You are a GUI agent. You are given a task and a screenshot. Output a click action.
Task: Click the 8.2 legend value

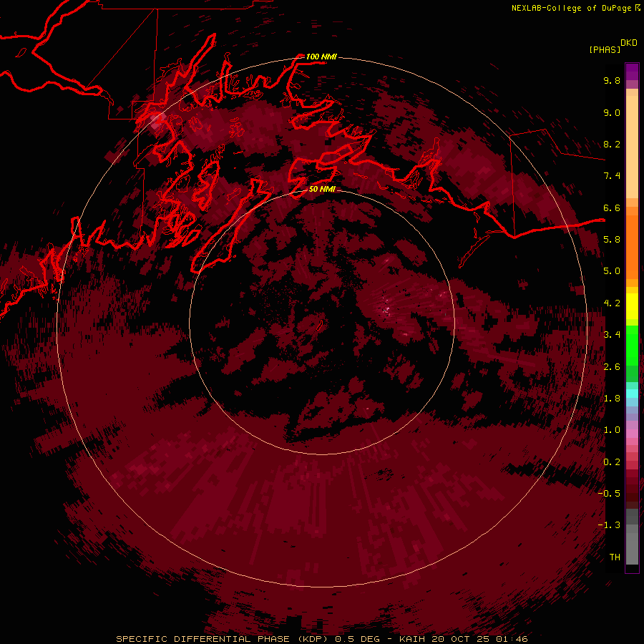click(612, 145)
